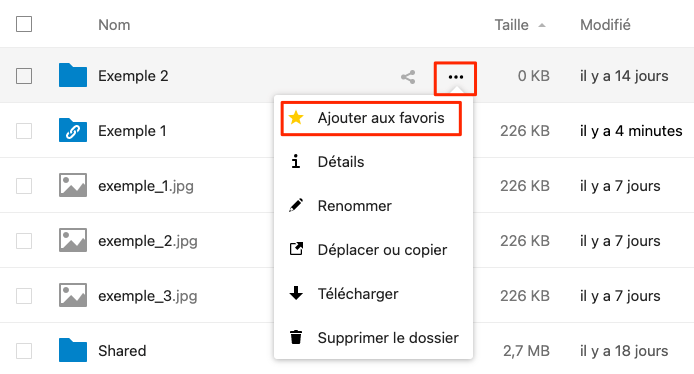Check the box next to Exemple 2
The image size is (694, 374).
point(24,76)
